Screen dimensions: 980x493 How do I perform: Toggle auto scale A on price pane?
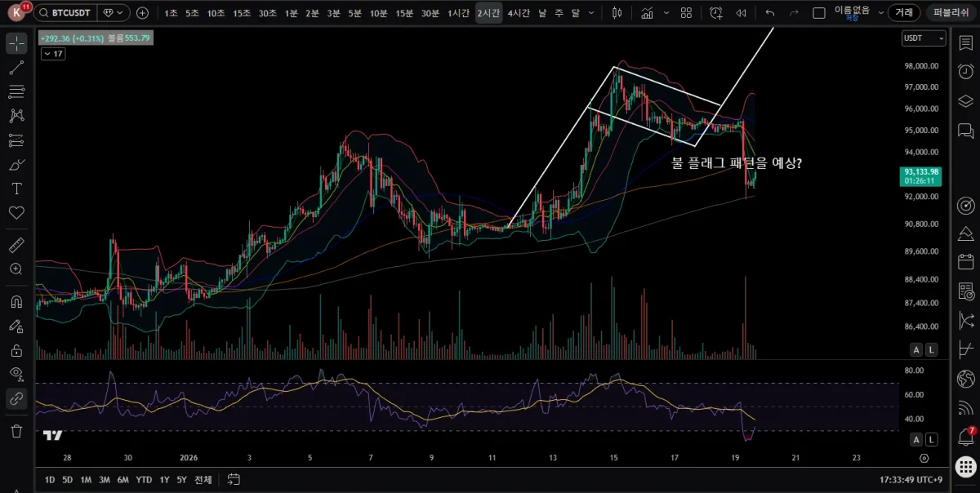coord(916,349)
